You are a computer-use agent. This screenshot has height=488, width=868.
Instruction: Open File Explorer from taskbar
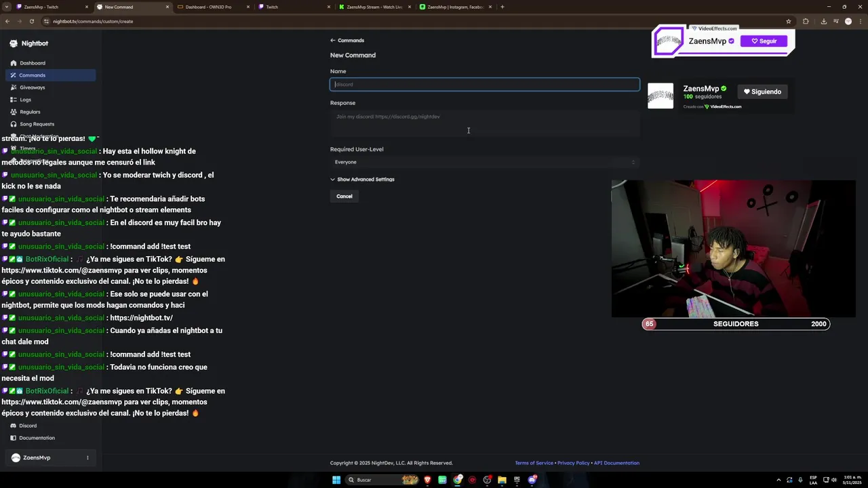coord(502,480)
